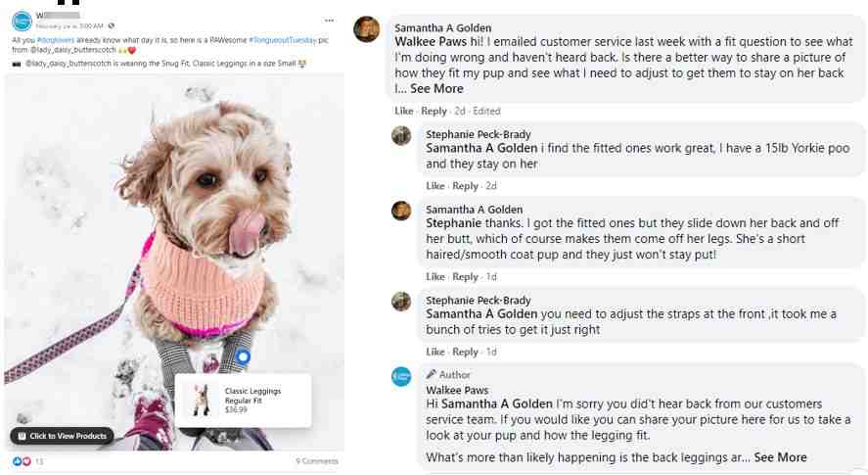Open Stephanie Peck-Brady's first reply avatar
Viewport: 868px width, 475px height.
(401, 136)
